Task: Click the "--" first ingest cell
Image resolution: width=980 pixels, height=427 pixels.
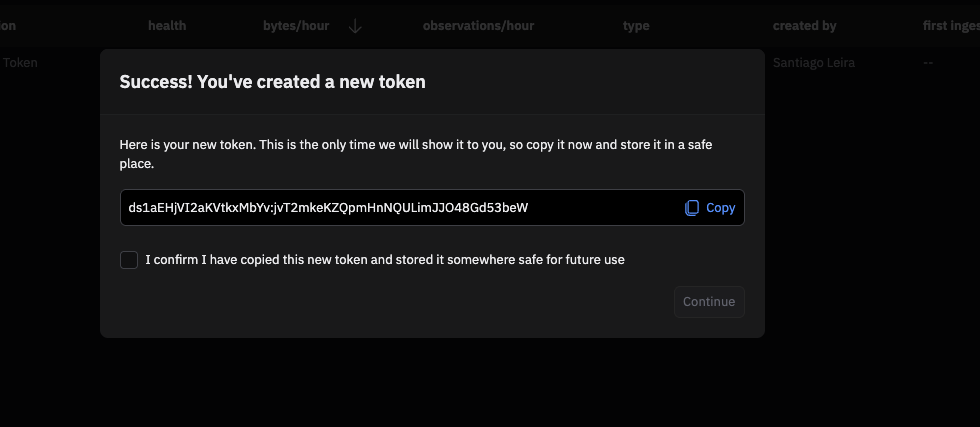Action: tap(929, 63)
